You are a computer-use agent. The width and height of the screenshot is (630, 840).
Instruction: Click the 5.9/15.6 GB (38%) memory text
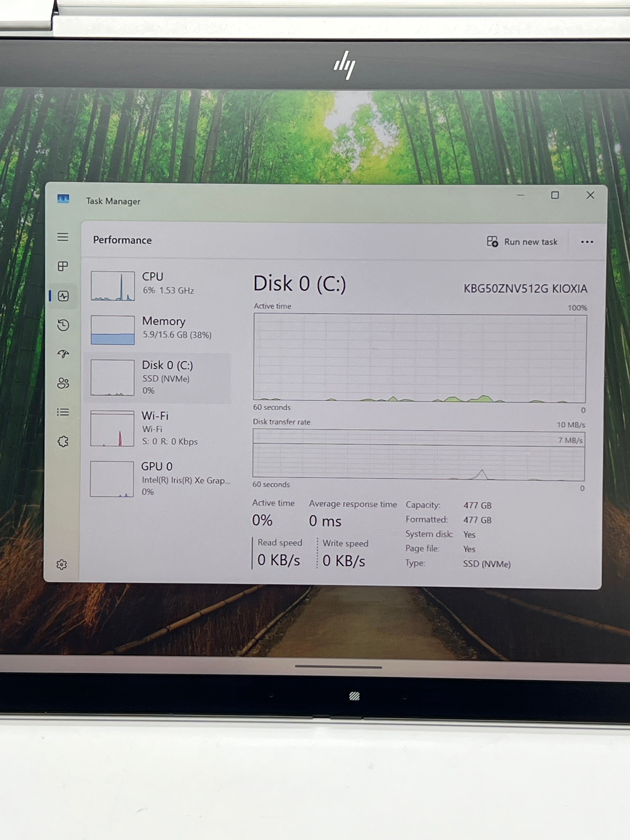click(177, 335)
